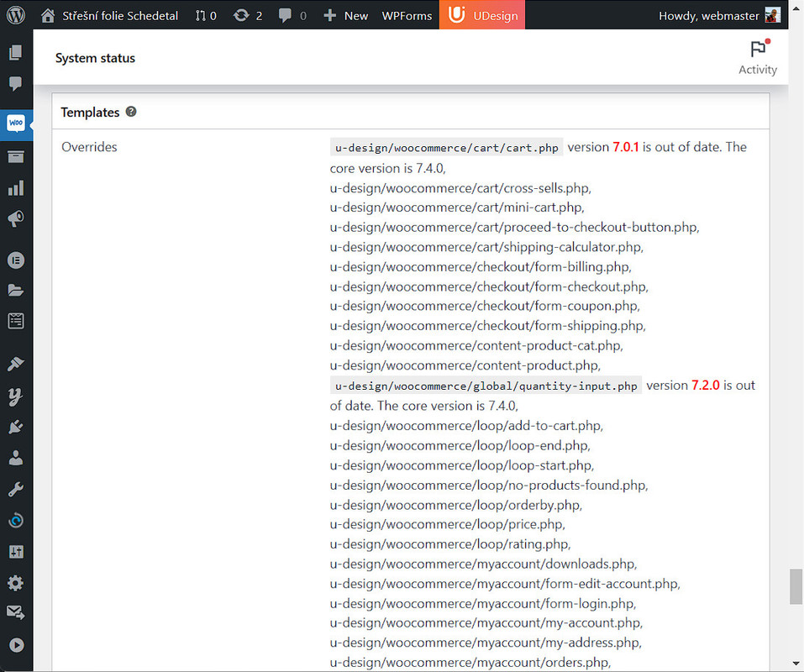Open WPForms from the admin bar
804x672 pixels.
pyautogui.click(x=407, y=16)
